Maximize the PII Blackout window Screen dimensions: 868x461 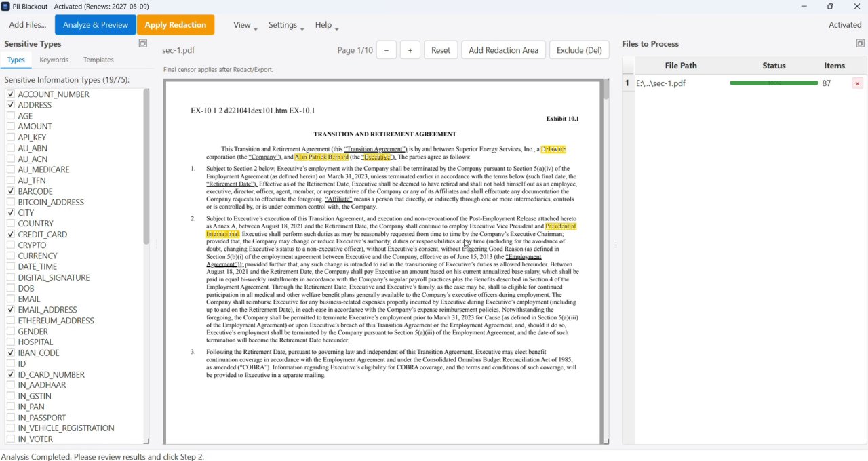pos(830,6)
